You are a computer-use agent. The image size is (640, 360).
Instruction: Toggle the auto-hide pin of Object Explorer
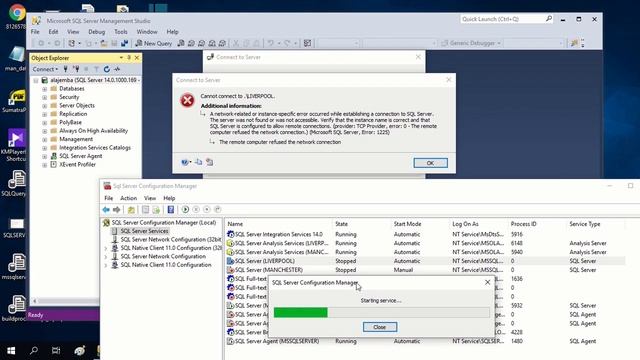129,58
